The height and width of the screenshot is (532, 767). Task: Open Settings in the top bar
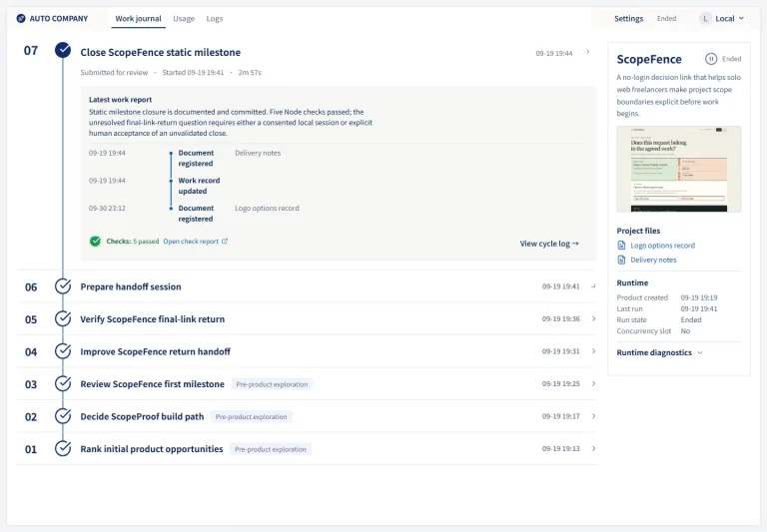(628, 19)
